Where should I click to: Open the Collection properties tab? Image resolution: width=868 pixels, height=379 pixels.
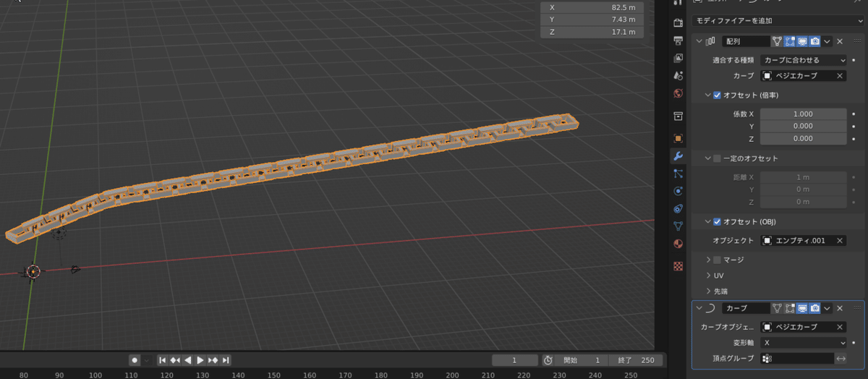[678, 116]
